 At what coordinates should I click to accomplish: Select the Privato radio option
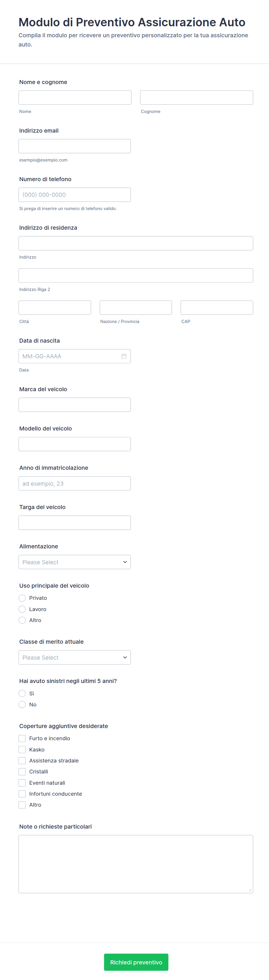(22, 598)
